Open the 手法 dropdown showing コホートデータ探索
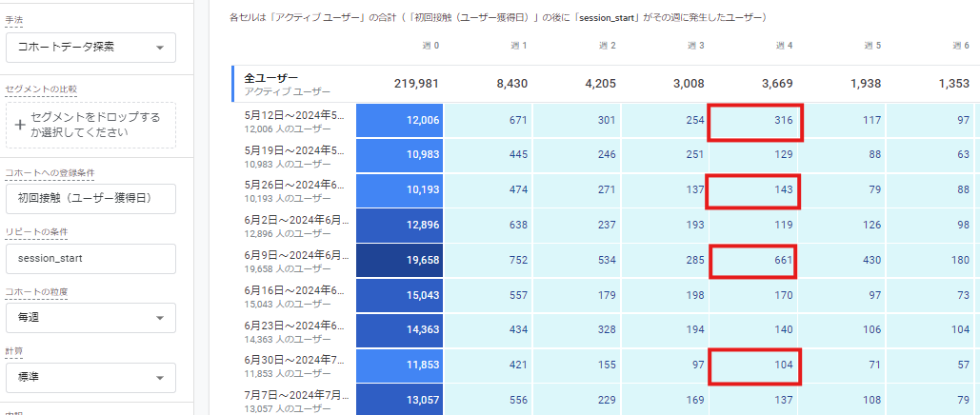Viewport: 980px width, 415px height. [90, 47]
